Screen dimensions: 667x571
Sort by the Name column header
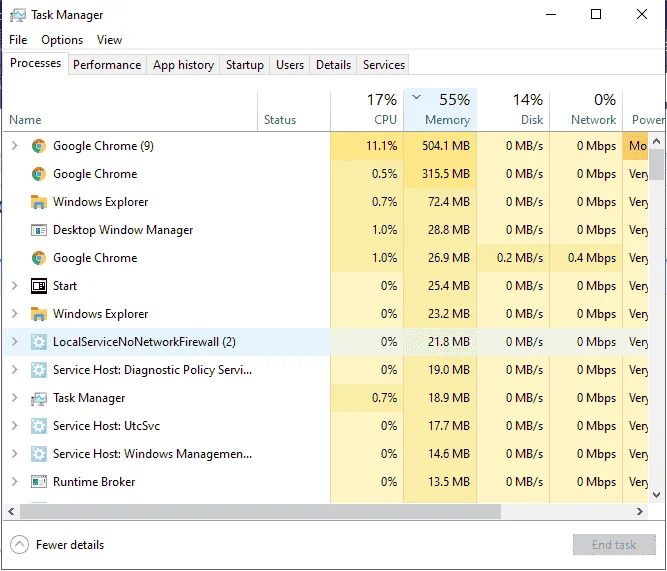pyautogui.click(x=130, y=111)
